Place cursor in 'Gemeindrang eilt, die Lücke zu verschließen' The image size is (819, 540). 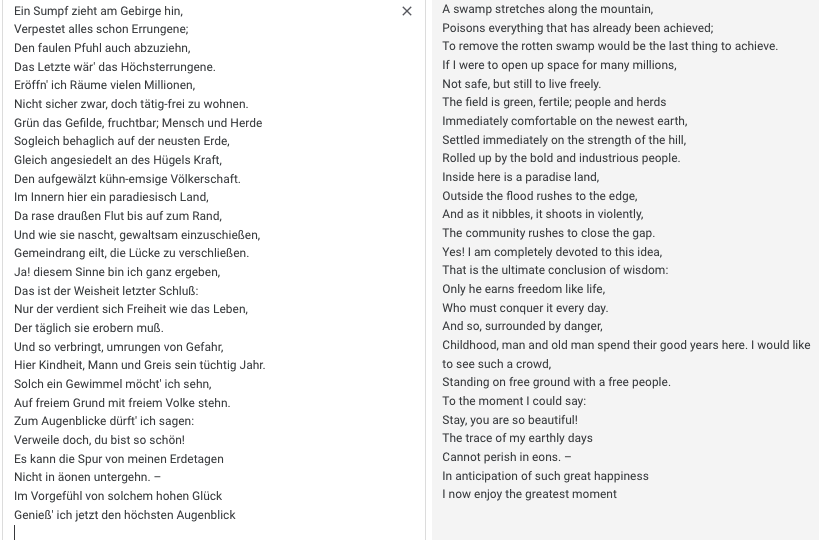click(131, 253)
